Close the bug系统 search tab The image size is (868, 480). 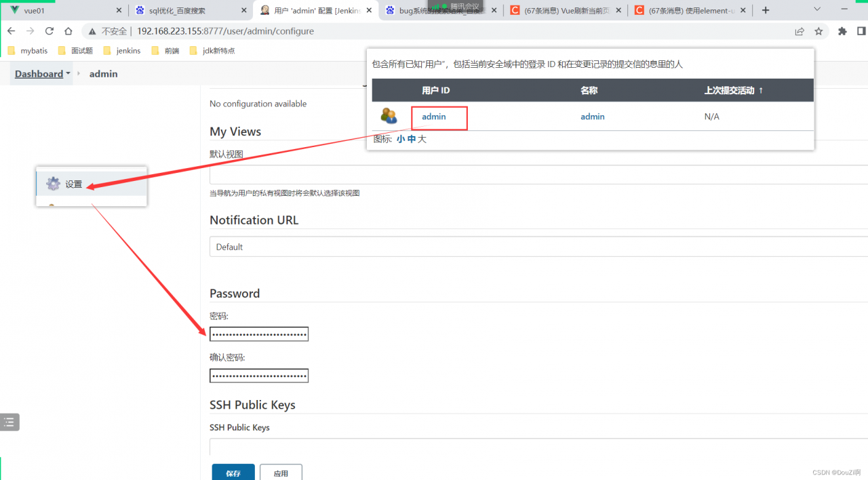coord(493,11)
